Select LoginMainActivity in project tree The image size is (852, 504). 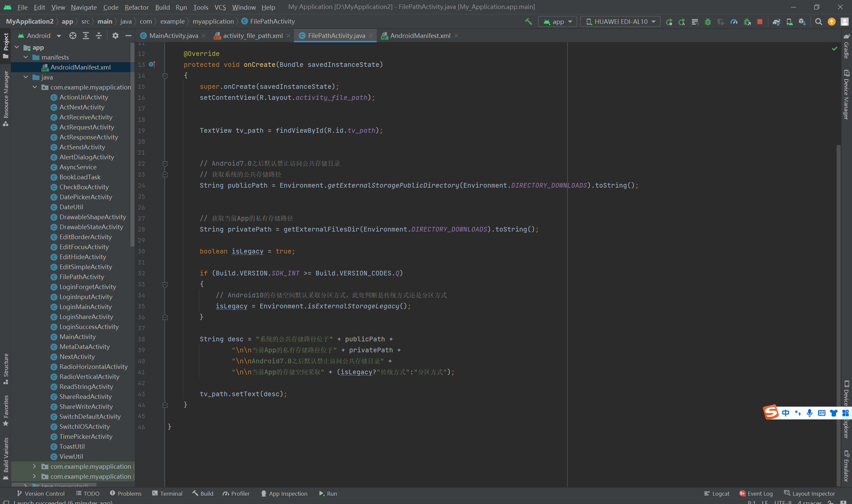pos(85,307)
